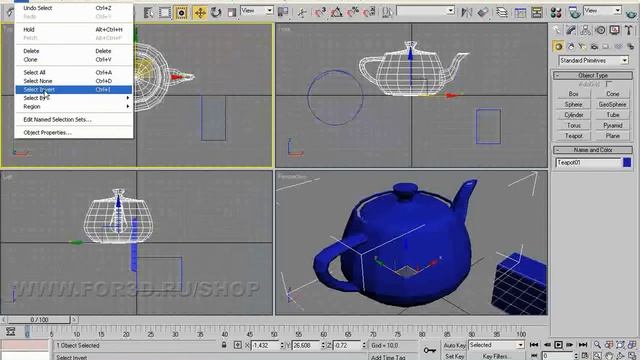
Task: Click Clone menu entry
Action: [x=73, y=59]
